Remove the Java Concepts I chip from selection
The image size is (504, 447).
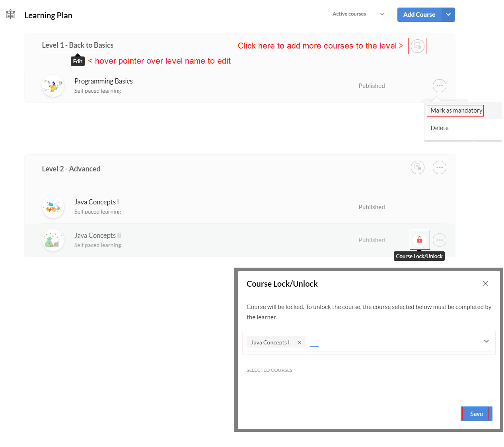coord(300,342)
